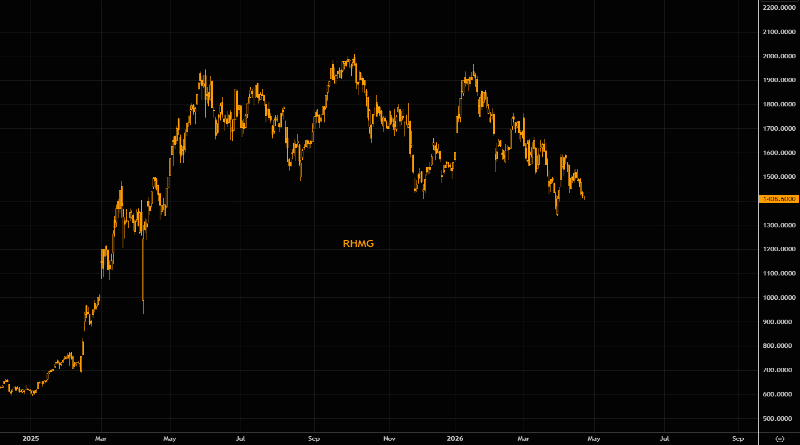Click the 500.0000 price axis label
Viewport: 800px width, 445px height.
(778, 418)
